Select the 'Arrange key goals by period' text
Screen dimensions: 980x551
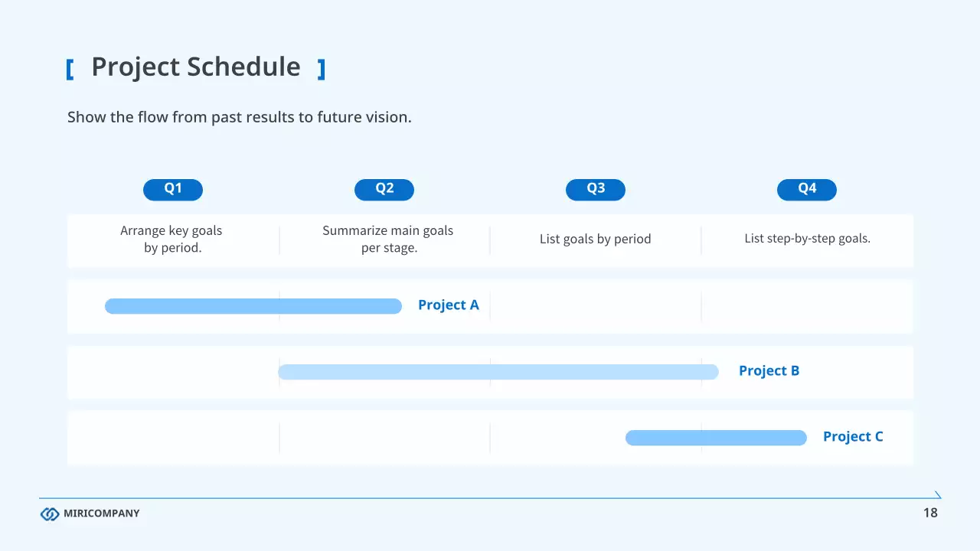click(x=171, y=239)
